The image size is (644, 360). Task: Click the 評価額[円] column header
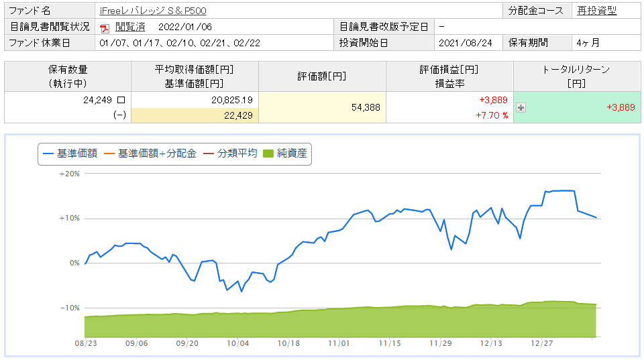tap(322, 76)
